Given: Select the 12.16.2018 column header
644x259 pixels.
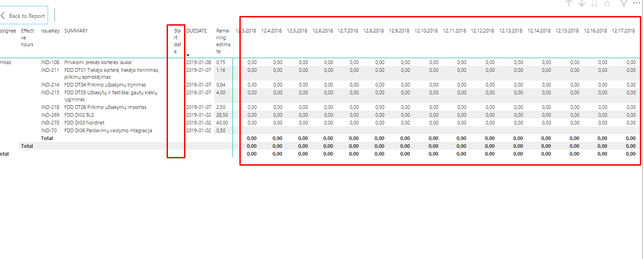Looking at the screenshot, I should [x=595, y=31].
